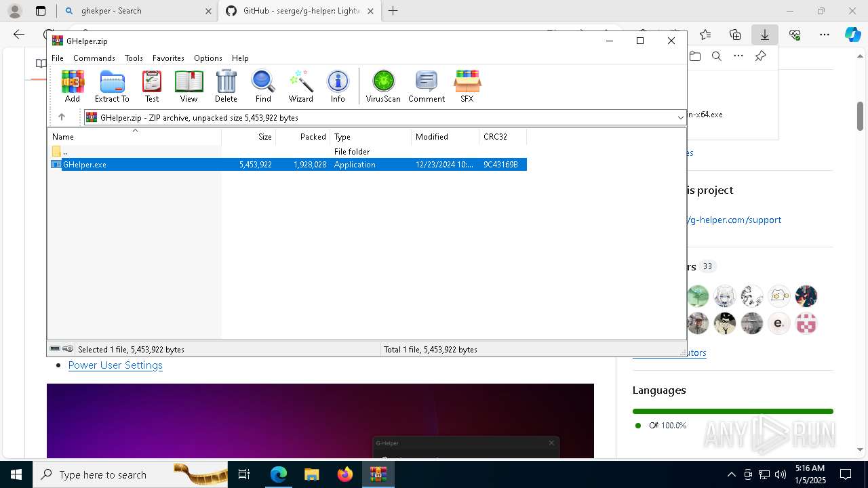Viewport: 868px width, 488px height.
Task: Click the key icon in WinRAR status bar
Action: click(x=68, y=349)
